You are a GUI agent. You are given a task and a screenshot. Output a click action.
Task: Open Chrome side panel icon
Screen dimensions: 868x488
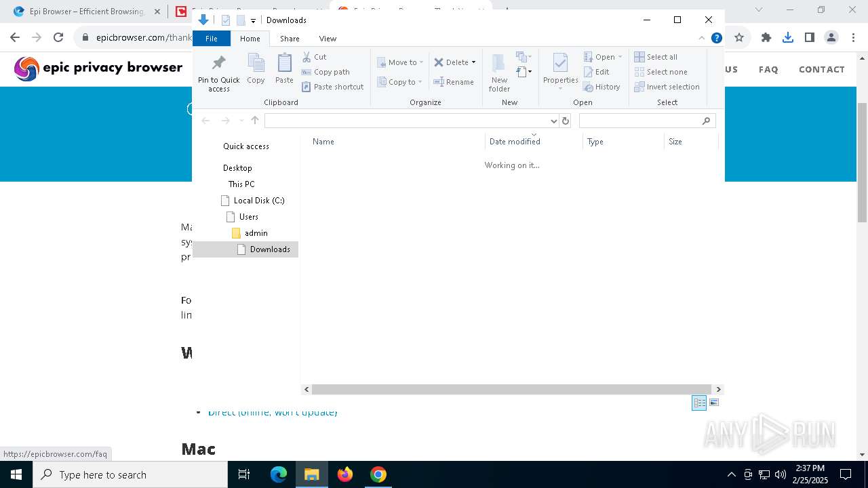pyautogui.click(x=809, y=38)
